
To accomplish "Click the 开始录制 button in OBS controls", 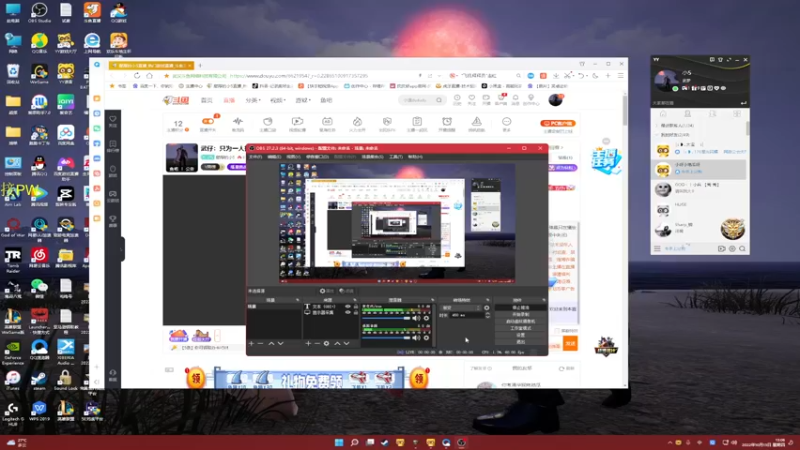I will pos(520,314).
